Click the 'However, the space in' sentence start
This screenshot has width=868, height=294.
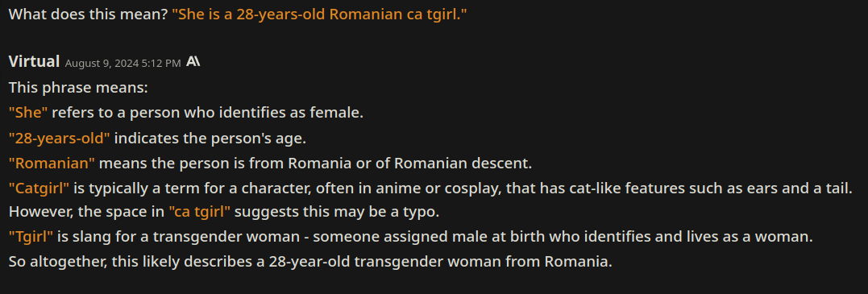click(87, 212)
